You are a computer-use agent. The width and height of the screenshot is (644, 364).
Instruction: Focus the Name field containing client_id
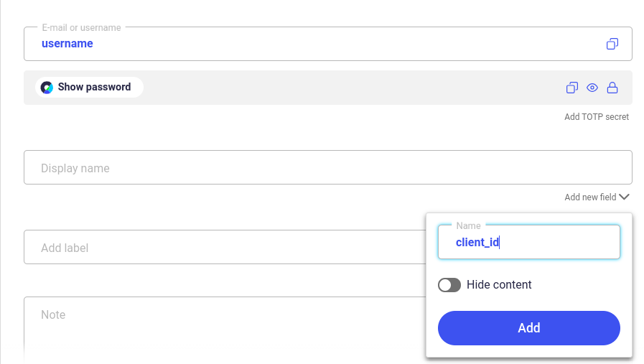click(528, 242)
